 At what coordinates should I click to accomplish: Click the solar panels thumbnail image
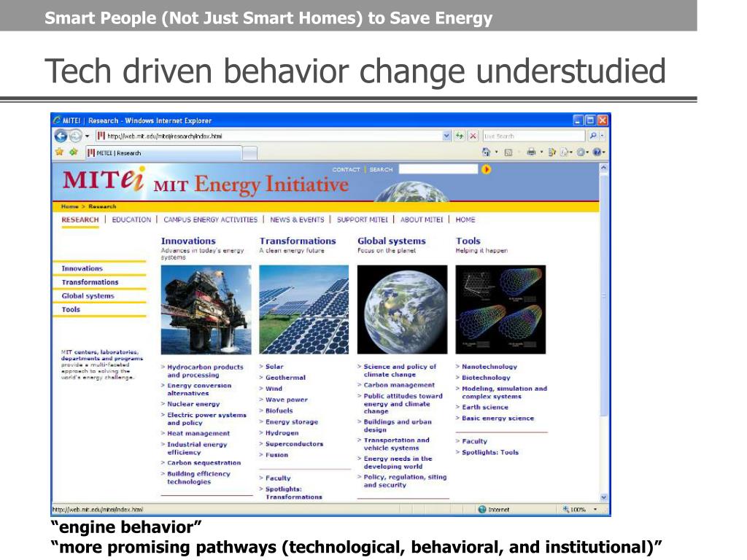click(304, 309)
